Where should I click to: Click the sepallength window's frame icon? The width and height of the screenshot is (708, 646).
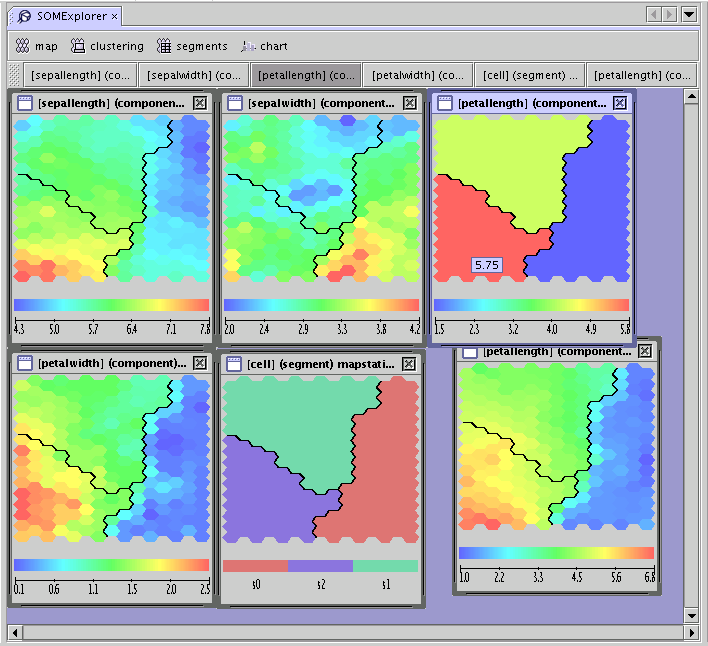[x=25, y=103]
